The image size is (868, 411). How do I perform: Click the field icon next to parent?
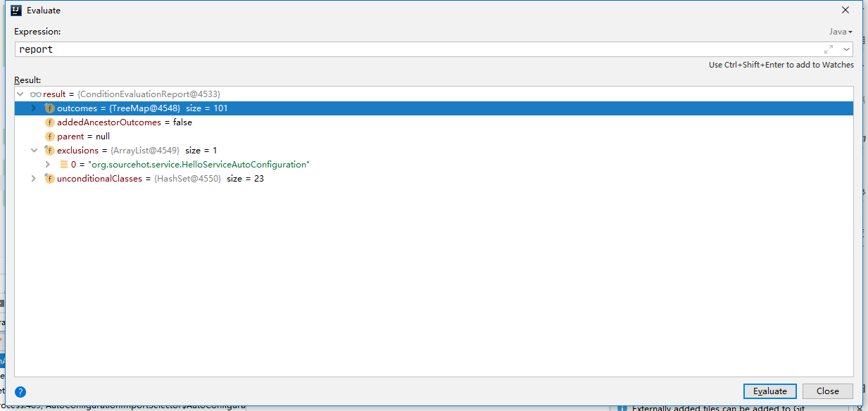[49, 137]
